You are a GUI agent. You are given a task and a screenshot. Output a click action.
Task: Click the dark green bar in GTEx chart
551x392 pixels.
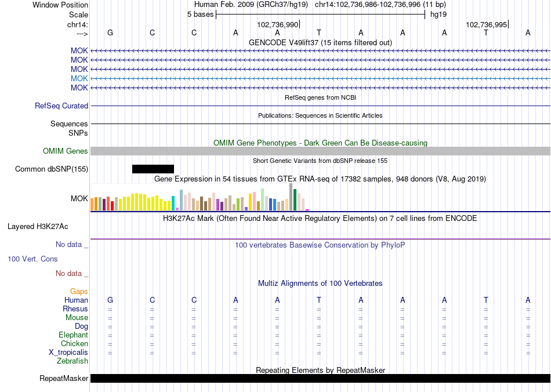click(295, 200)
